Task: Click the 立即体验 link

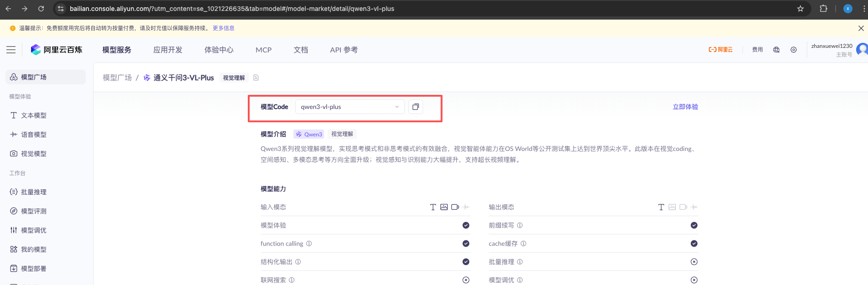Action: (x=685, y=107)
